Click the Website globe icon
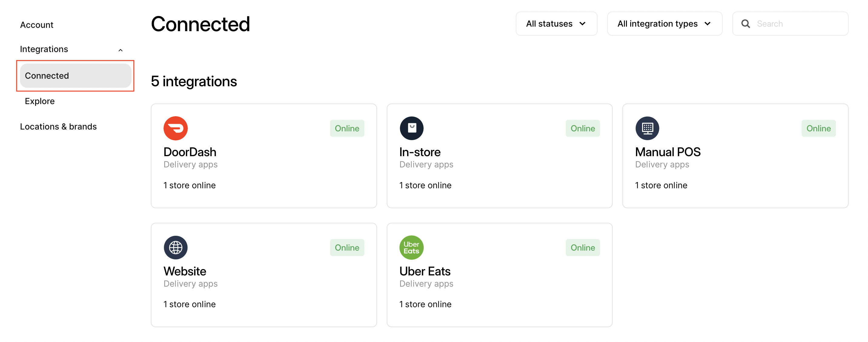The height and width of the screenshot is (342, 868). pos(176,247)
